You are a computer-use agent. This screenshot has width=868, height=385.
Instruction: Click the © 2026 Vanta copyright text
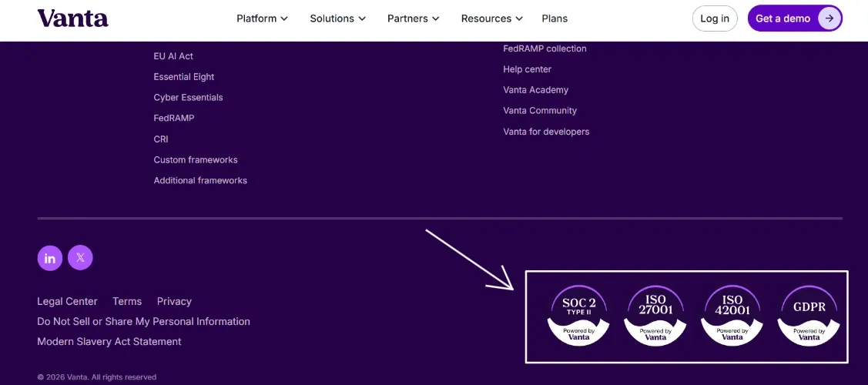click(97, 377)
